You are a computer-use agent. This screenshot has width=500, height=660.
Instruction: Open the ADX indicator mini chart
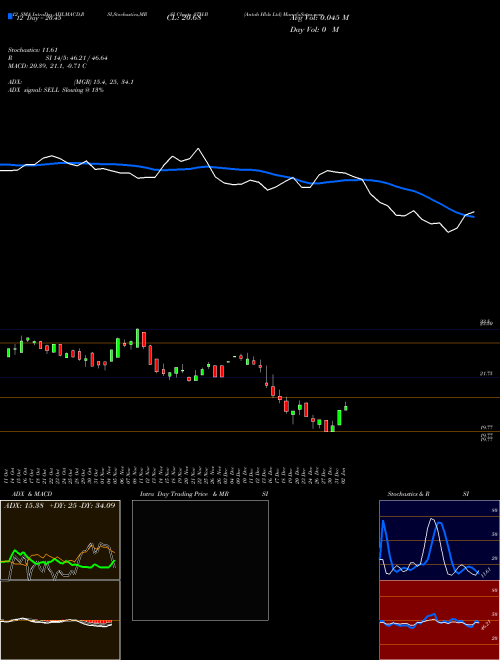tap(60, 540)
